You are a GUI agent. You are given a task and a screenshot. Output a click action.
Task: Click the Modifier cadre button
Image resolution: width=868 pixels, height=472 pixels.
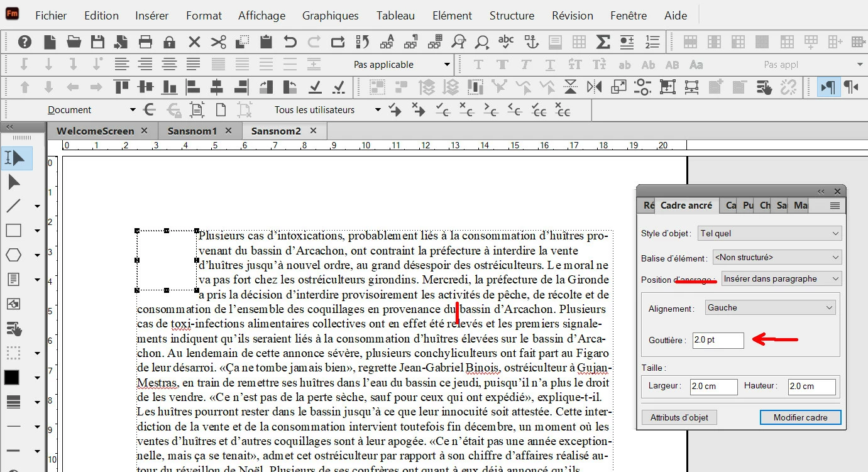pyautogui.click(x=800, y=417)
